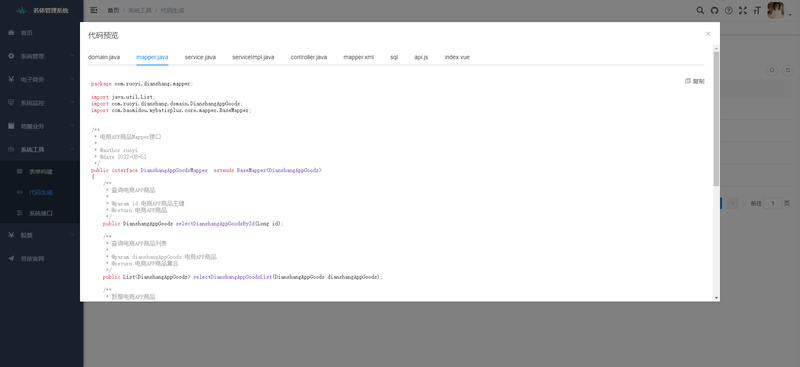This screenshot has width=800, height=367.
Task: Switch to the service.java tab
Action: tap(200, 57)
